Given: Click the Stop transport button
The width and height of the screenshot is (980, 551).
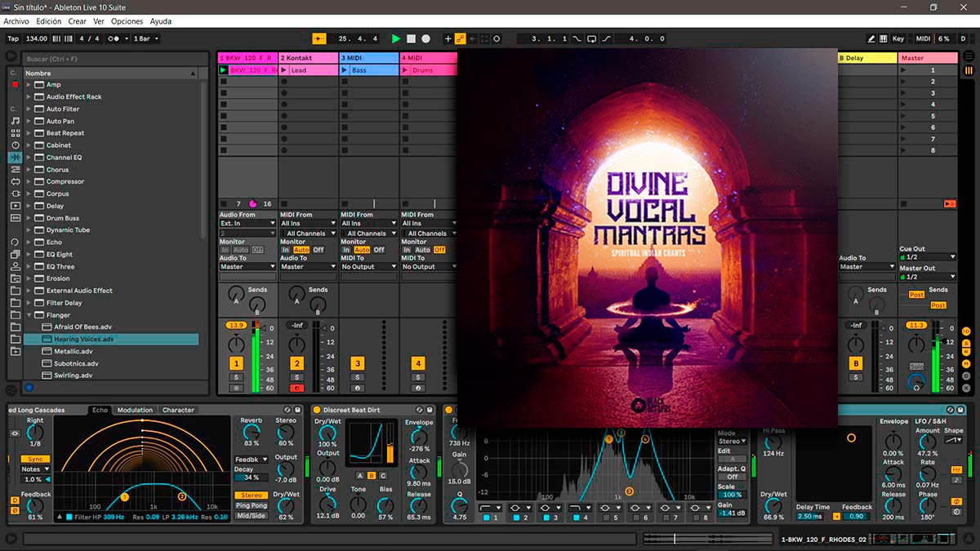Looking at the screenshot, I should [x=411, y=38].
